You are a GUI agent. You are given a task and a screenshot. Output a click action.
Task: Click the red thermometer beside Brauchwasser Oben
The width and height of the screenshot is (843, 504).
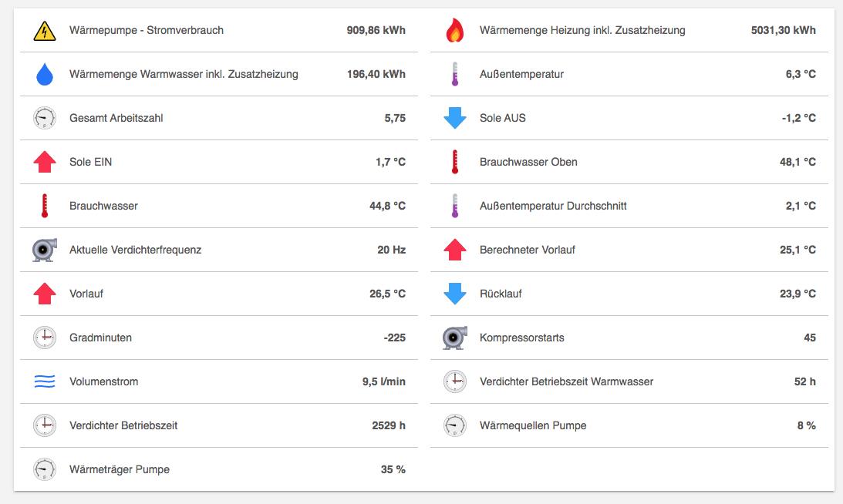click(455, 162)
